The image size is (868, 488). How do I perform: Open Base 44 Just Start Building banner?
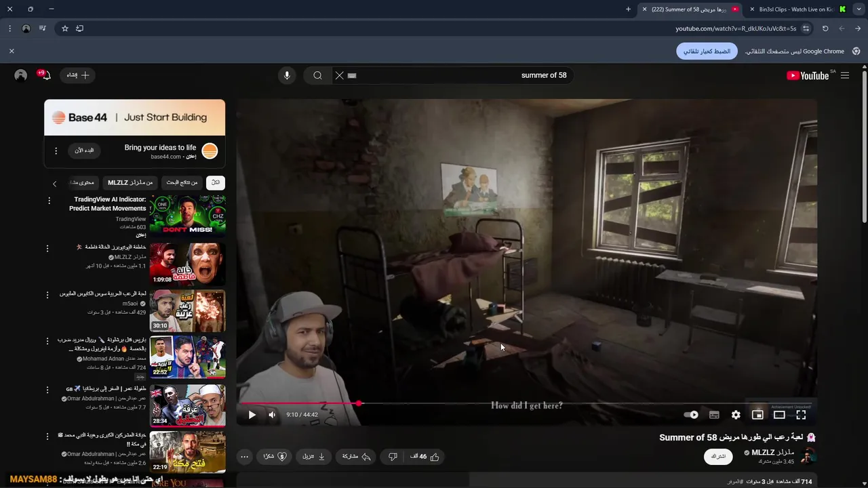[134, 117]
